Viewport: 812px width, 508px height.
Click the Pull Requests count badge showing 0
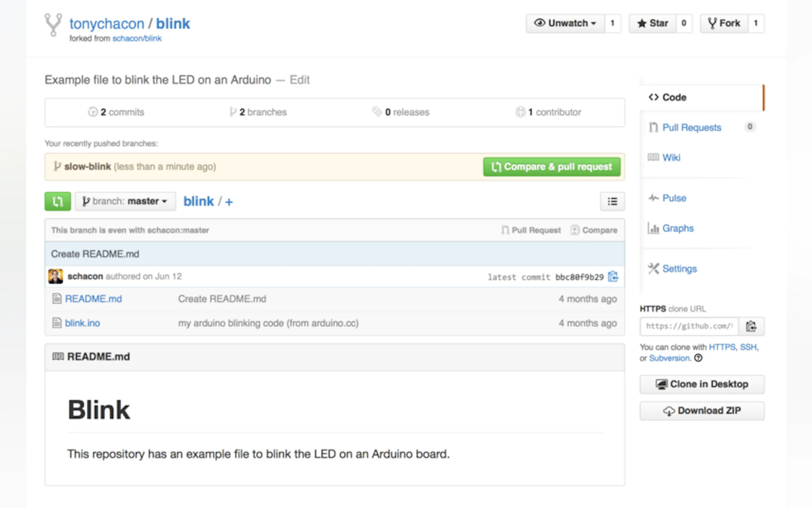click(x=750, y=127)
